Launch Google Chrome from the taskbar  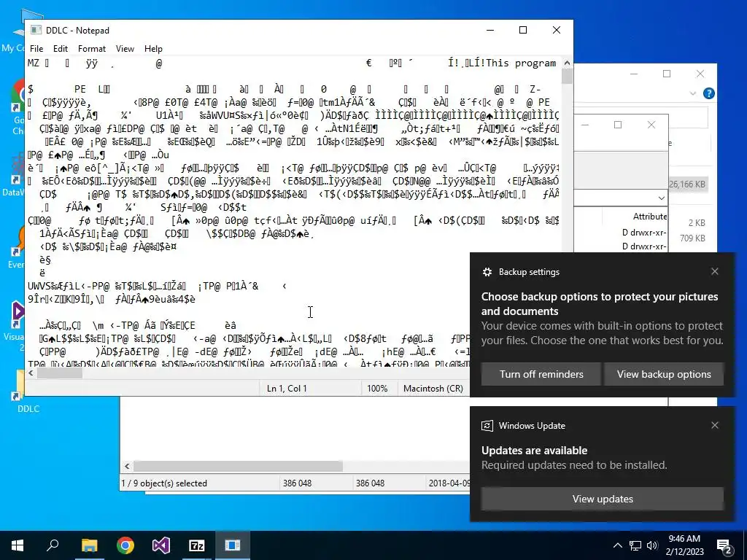coord(125,545)
